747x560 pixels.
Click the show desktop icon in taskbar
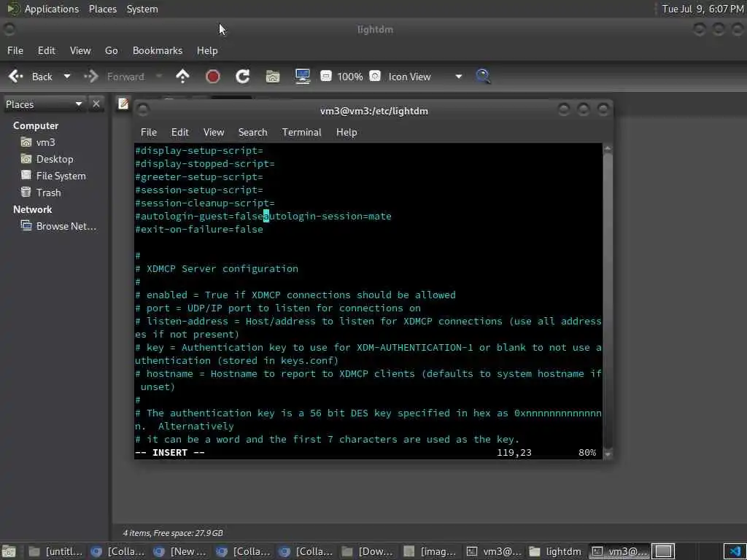tap(9, 551)
